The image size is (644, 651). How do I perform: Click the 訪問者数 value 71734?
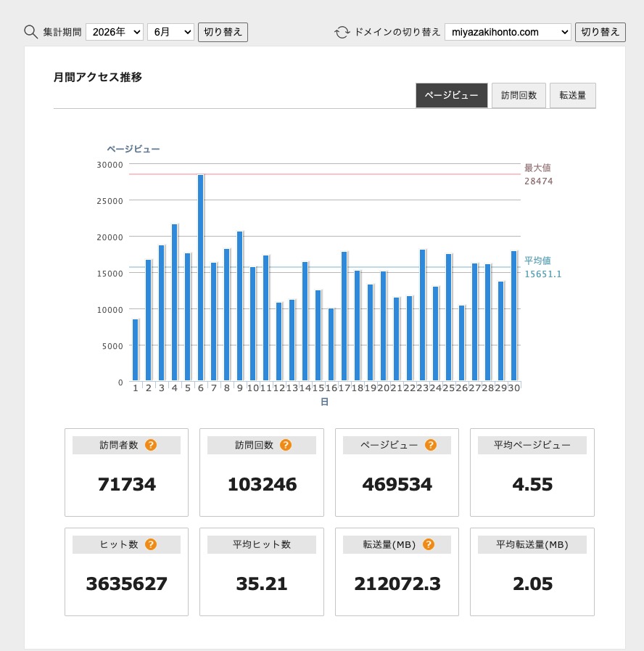tap(127, 484)
